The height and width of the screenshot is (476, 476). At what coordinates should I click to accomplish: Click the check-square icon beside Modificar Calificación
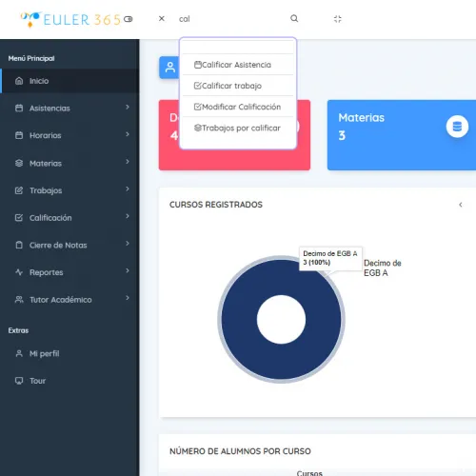pyautogui.click(x=198, y=107)
